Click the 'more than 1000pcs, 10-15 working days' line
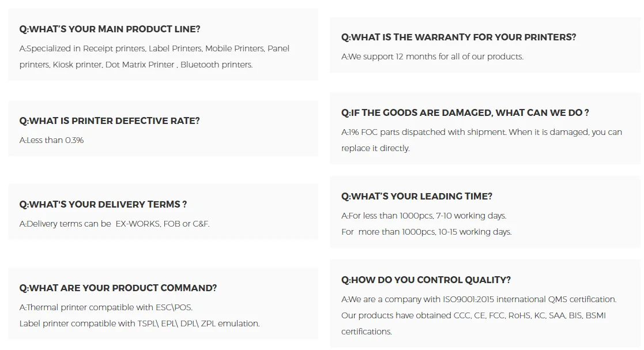 426,232
